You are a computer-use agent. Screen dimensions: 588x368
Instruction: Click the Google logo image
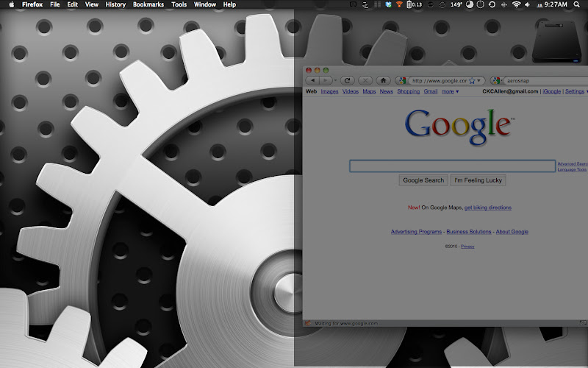tap(460, 127)
